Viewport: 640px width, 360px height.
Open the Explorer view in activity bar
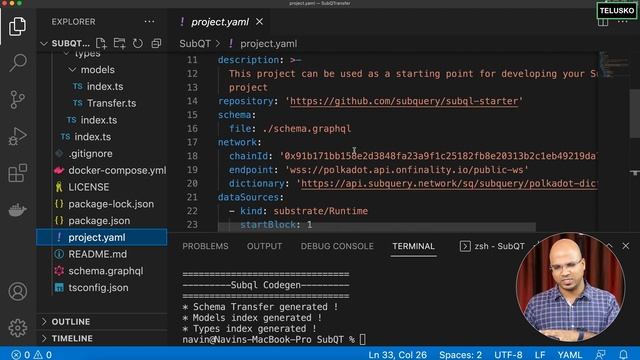(x=17, y=27)
